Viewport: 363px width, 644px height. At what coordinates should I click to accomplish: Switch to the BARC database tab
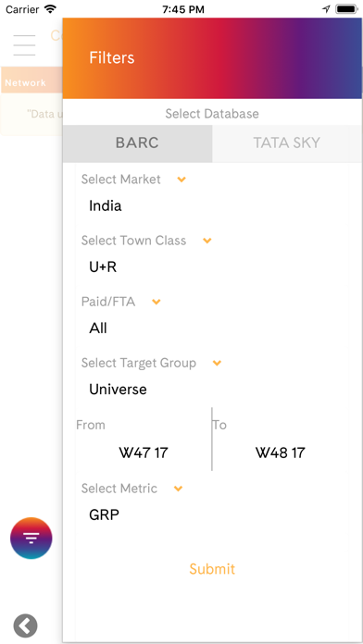click(137, 143)
